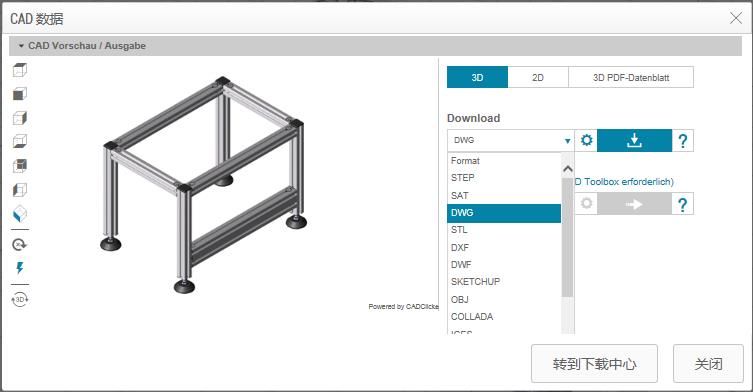The height and width of the screenshot is (392, 753).
Task: Open download settings gear icon
Action: pos(586,140)
